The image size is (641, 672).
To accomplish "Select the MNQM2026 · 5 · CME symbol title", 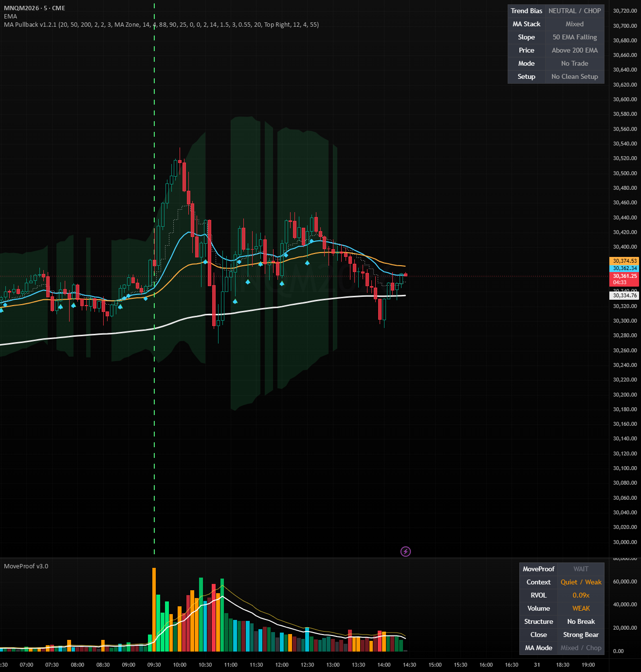I will point(35,8).
